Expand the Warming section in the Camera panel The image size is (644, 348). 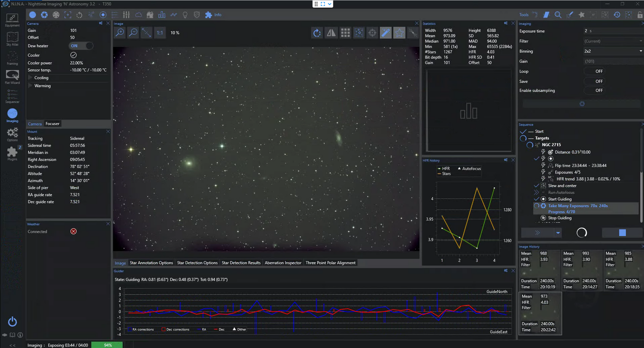[x=42, y=86]
